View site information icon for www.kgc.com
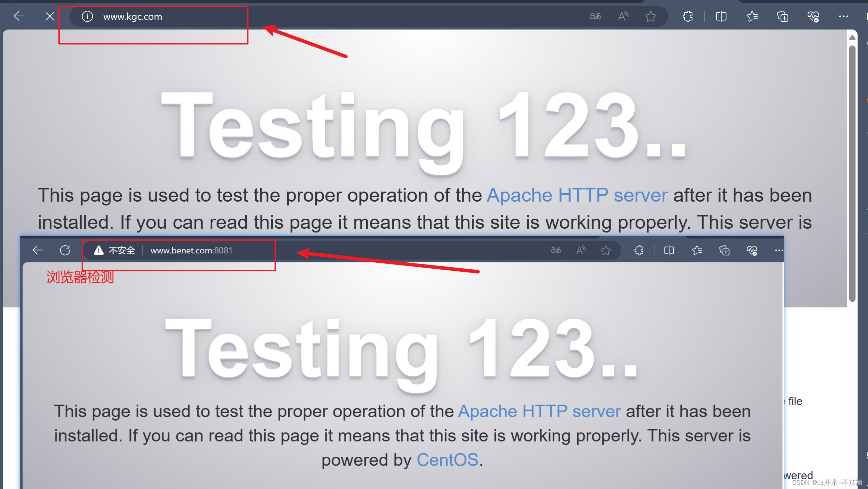 click(x=87, y=16)
